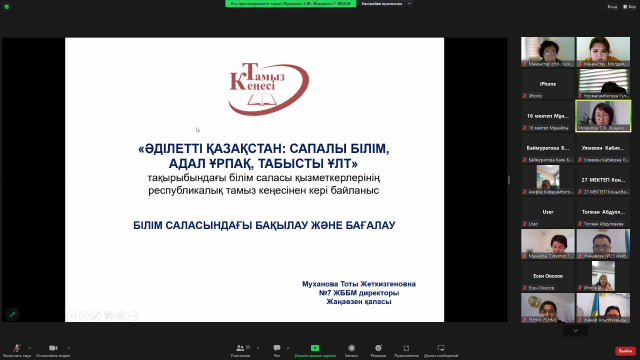Expand video options arrow beside camera

69,348
